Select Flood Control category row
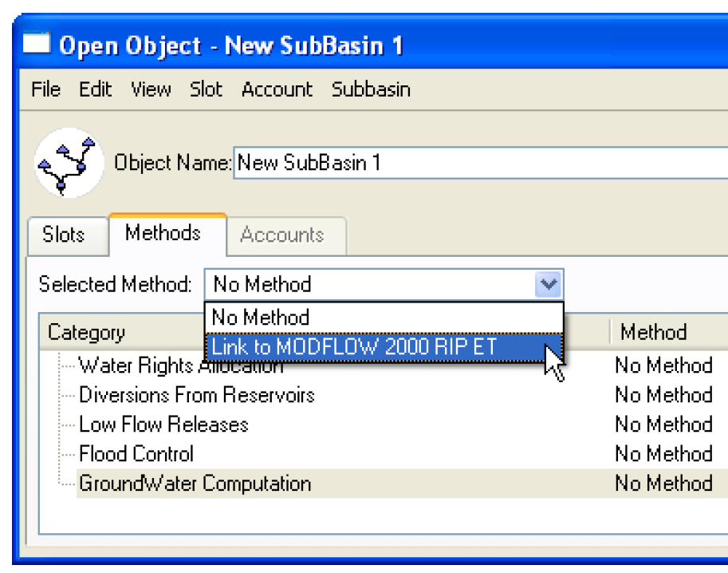The image size is (728, 573). tap(402, 453)
